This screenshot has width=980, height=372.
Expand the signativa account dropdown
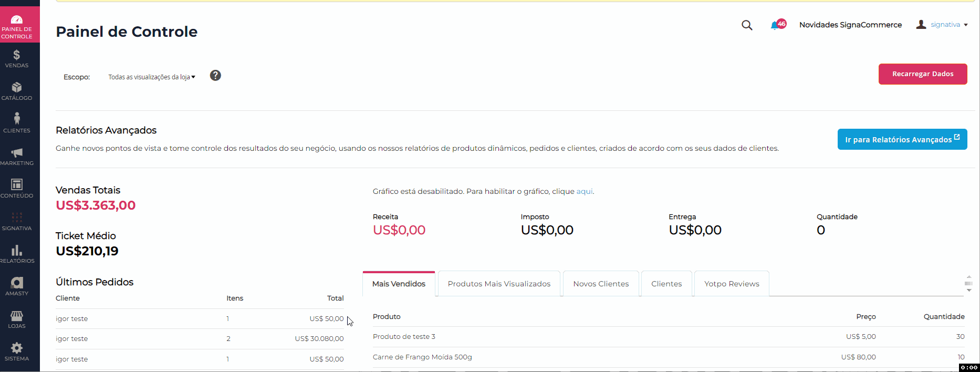[x=943, y=25]
